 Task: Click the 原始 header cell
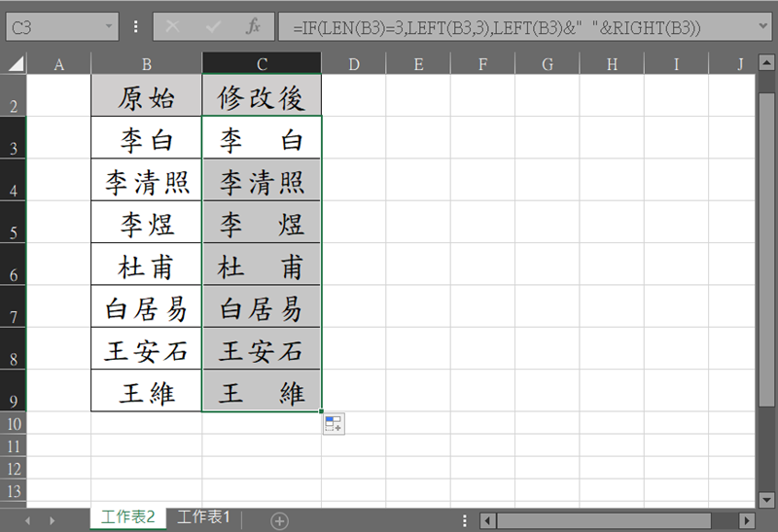[147, 95]
